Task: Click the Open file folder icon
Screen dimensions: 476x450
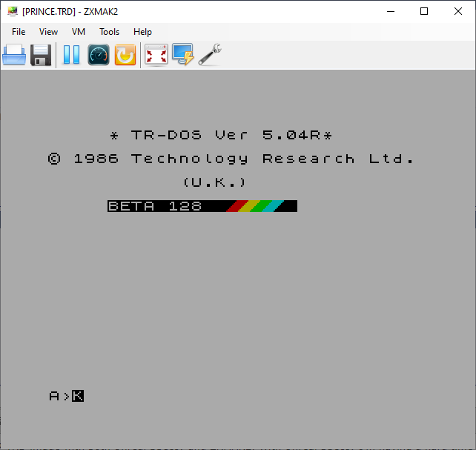Action: tap(14, 55)
